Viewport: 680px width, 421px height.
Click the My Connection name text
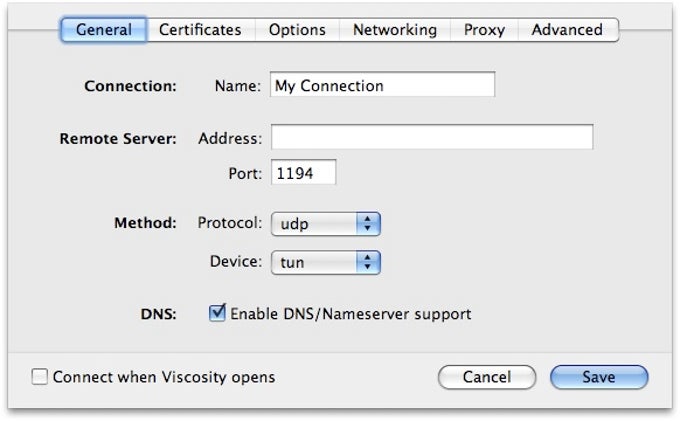click(x=329, y=86)
